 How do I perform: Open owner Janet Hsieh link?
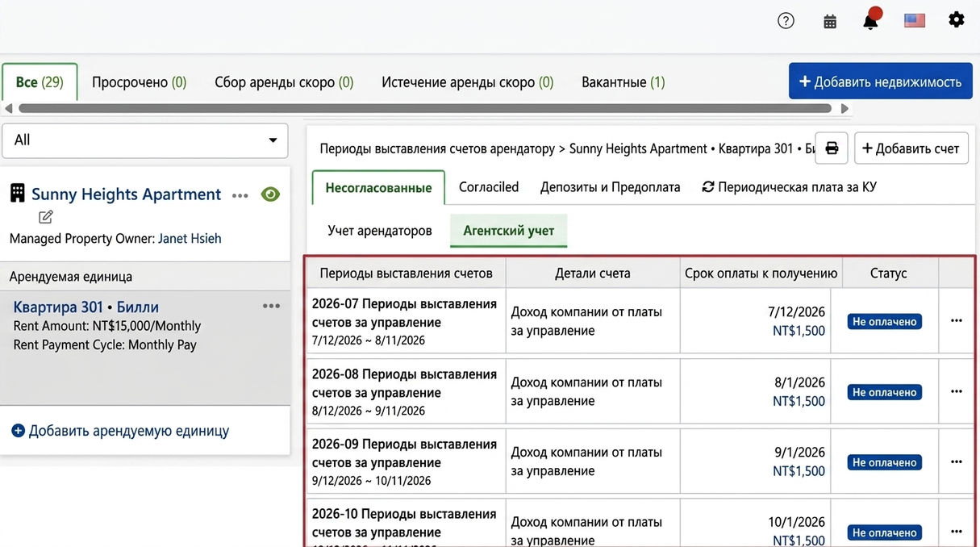pyautogui.click(x=190, y=239)
